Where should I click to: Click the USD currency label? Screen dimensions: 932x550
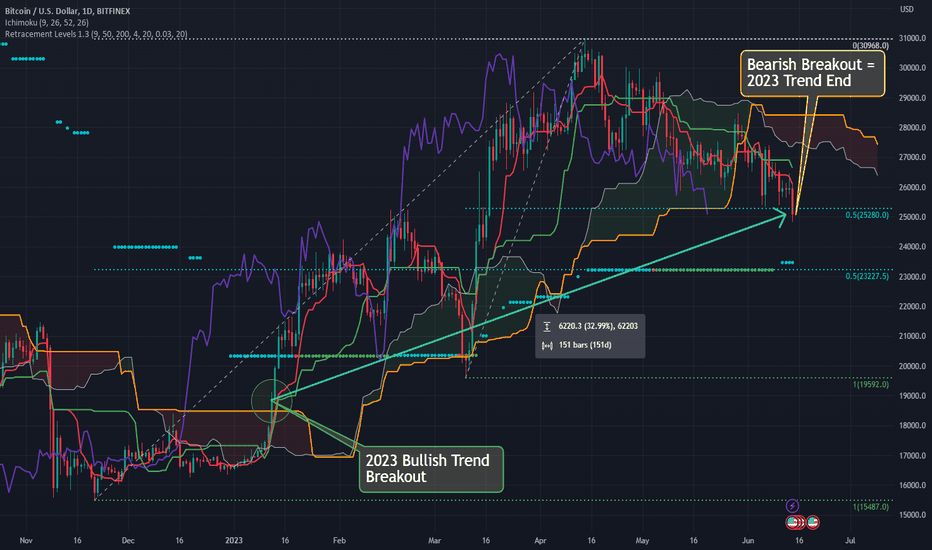pos(906,9)
